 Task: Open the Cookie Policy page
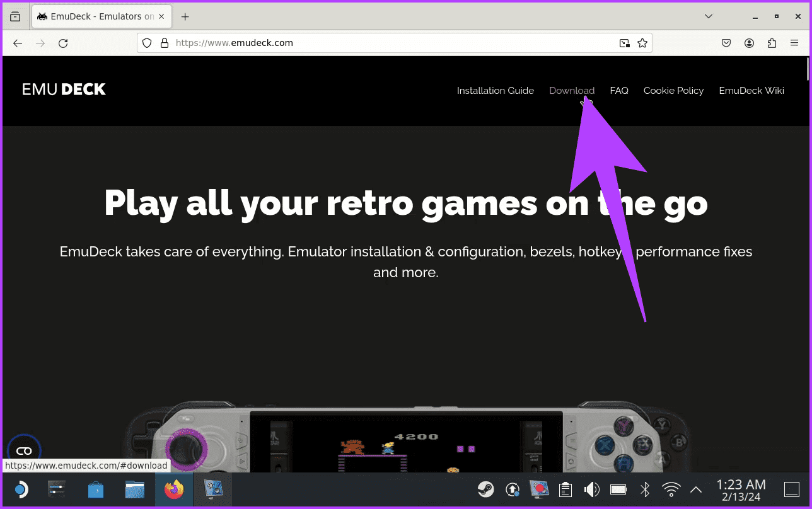coord(673,91)
